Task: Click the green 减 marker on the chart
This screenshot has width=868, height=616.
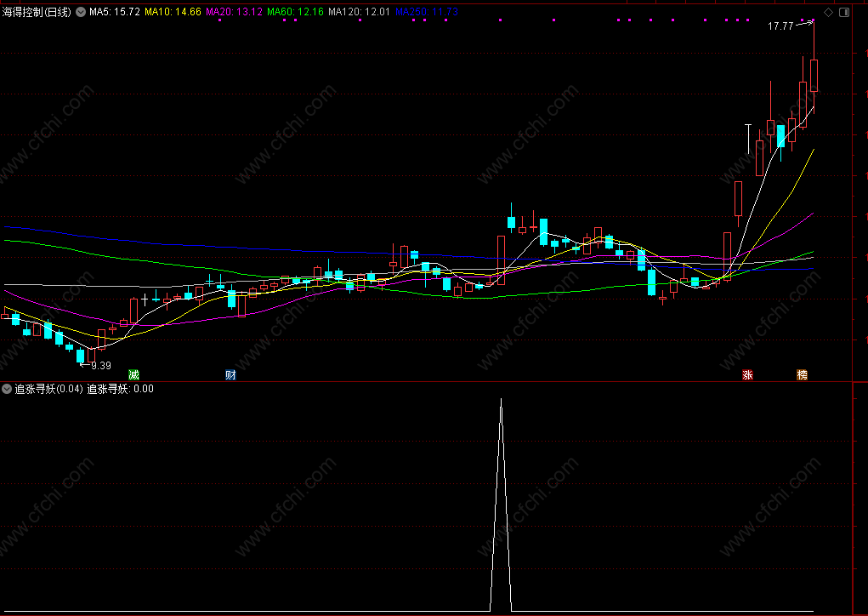Action: point(133,375)
